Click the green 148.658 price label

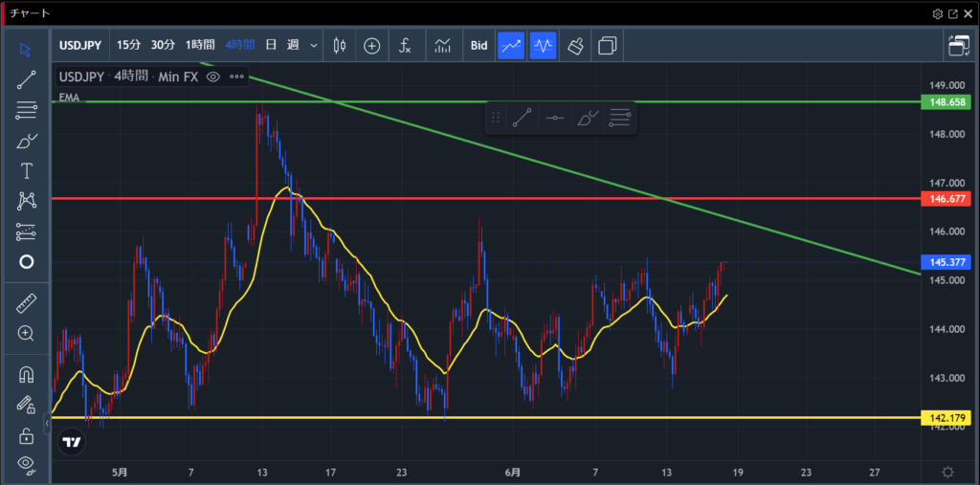click(x=946, y=101)
